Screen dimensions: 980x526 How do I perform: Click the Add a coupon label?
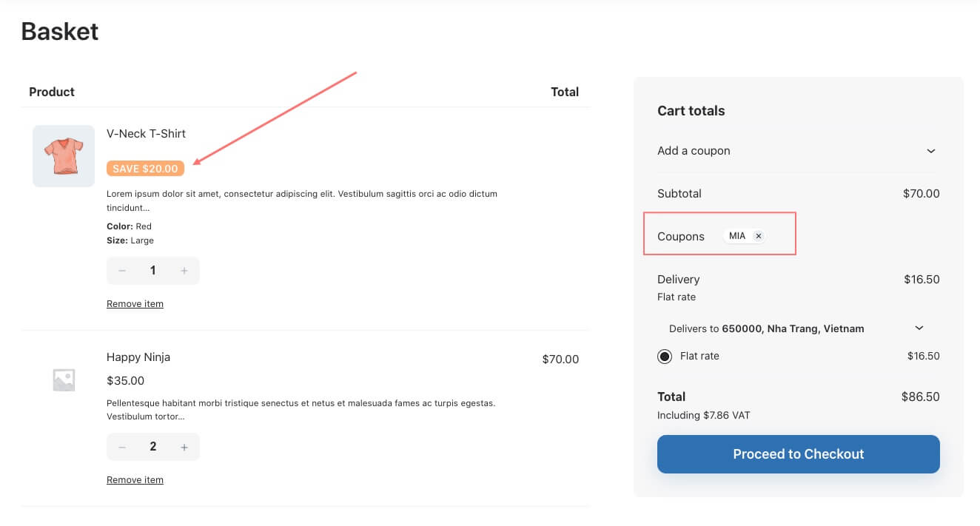(694, 151)
